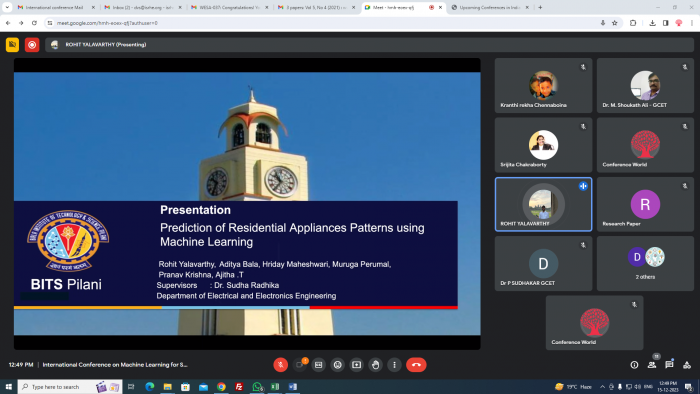Viewport: 700px width, 394px height.
Task: Toggle the camera button
Action: 300,365
